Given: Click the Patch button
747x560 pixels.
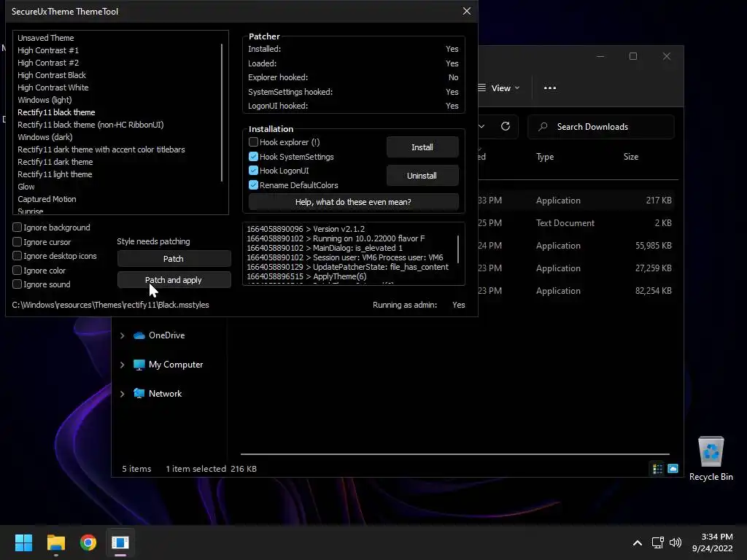Looking at the screenshot, I should (x=174, y=259).
